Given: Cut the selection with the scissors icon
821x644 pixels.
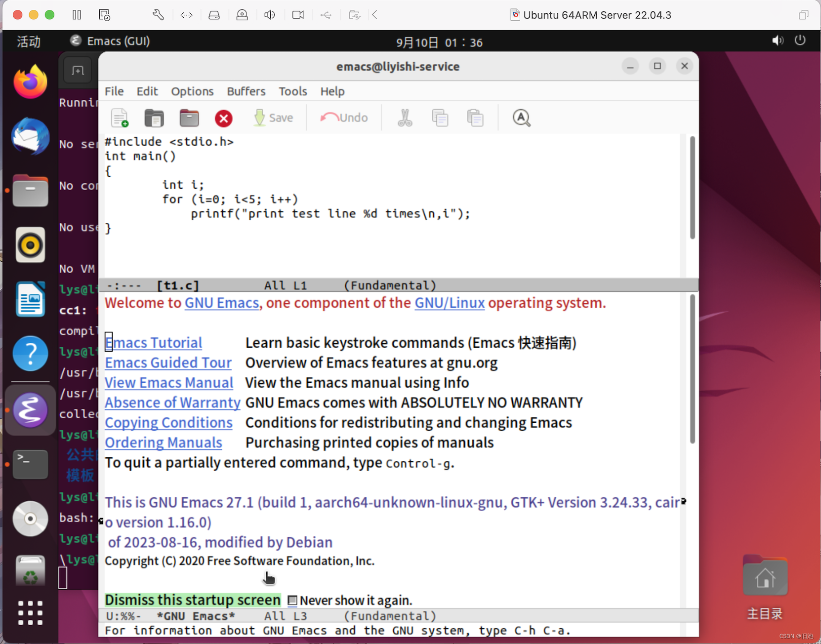Looking at the screenshot, I should point(405,118).
